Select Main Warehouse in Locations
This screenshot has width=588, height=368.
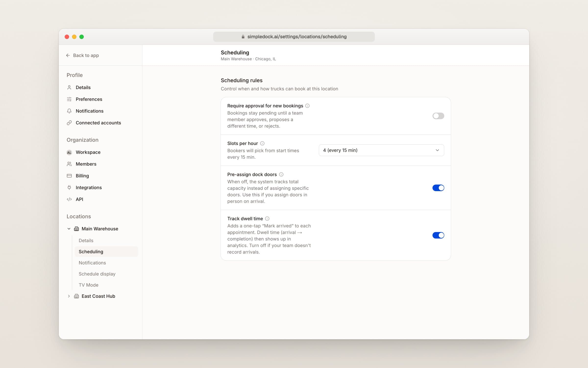(100, 229)
